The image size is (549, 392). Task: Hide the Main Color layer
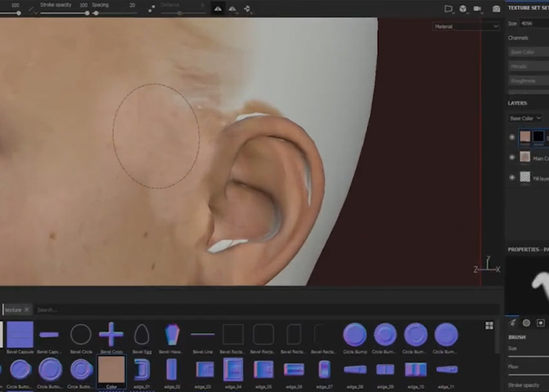point(512,157)
